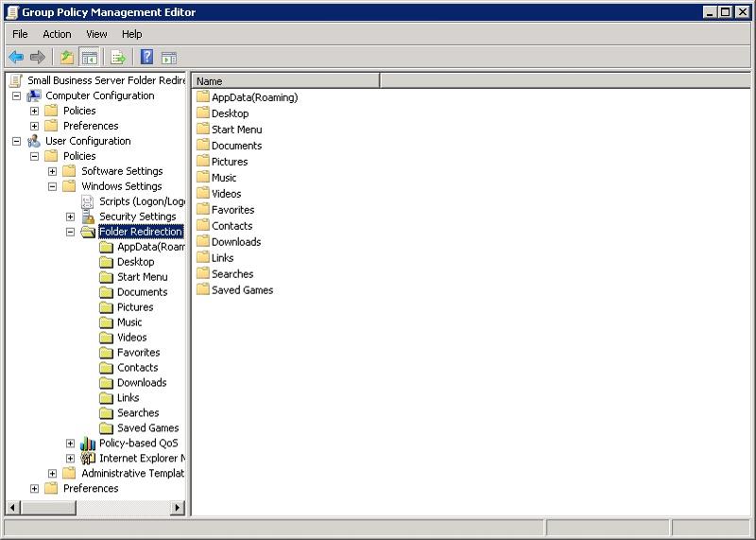Click the Internet Explorer Maintenance icon

pyautogui.click(x=88, y=458)
